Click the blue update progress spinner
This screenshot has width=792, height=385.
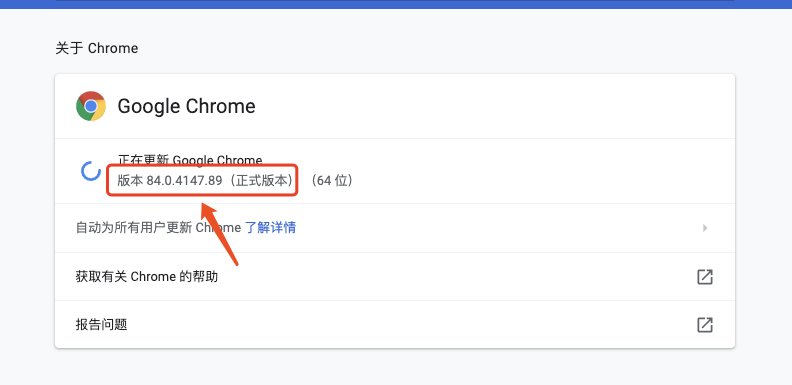(91, 171)
